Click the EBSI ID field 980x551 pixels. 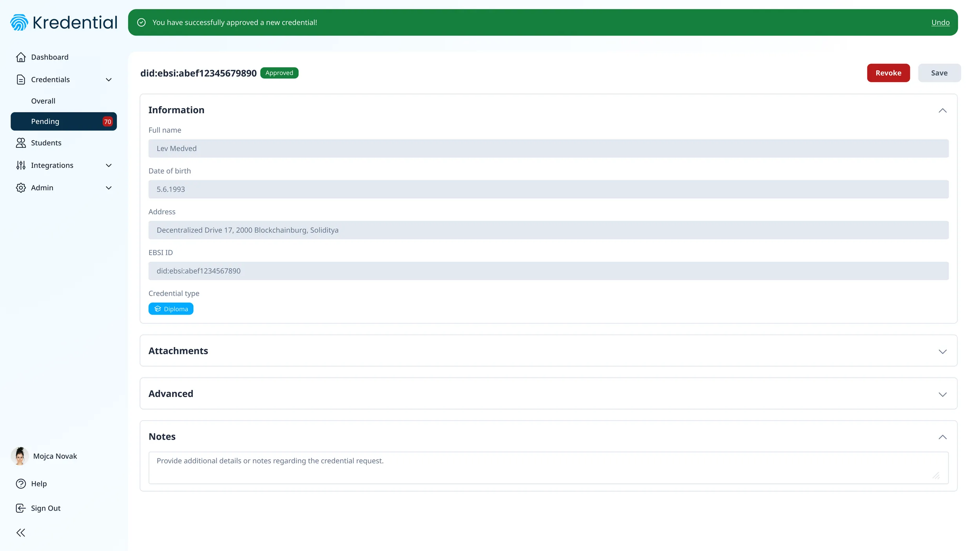pyautogui.click(x=548, y=271)
